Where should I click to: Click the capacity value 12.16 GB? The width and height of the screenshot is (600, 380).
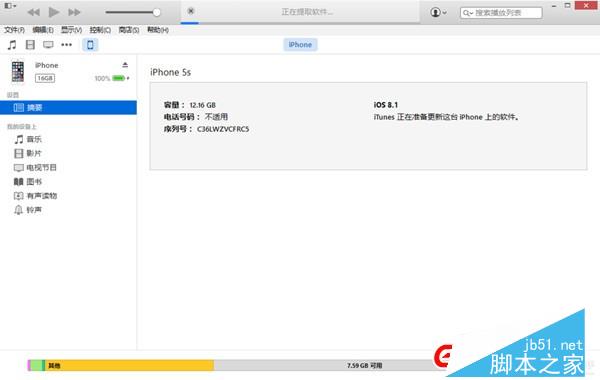[x=202, y=105]
